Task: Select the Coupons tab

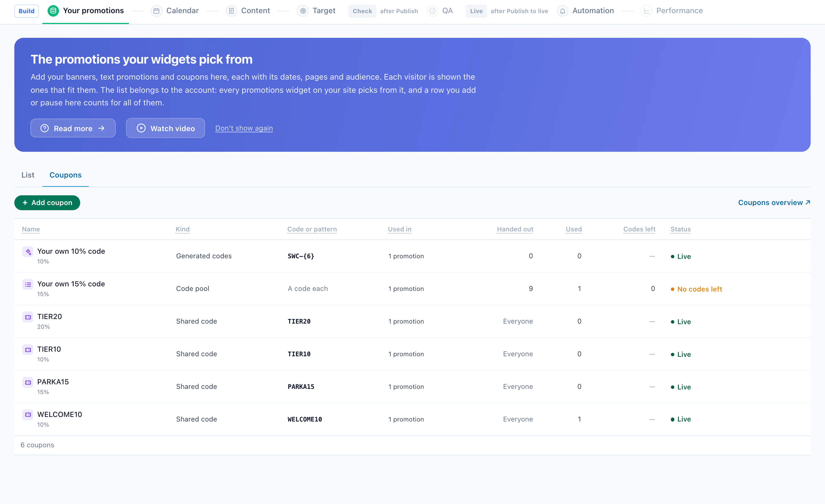Action: pyautogui.click(x=66, y=175)
